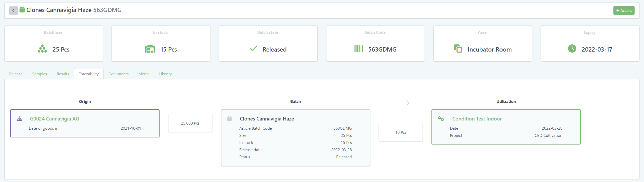View the History tab
The width and height of the screenshot is (644, 182).
[x=165, y=74]
